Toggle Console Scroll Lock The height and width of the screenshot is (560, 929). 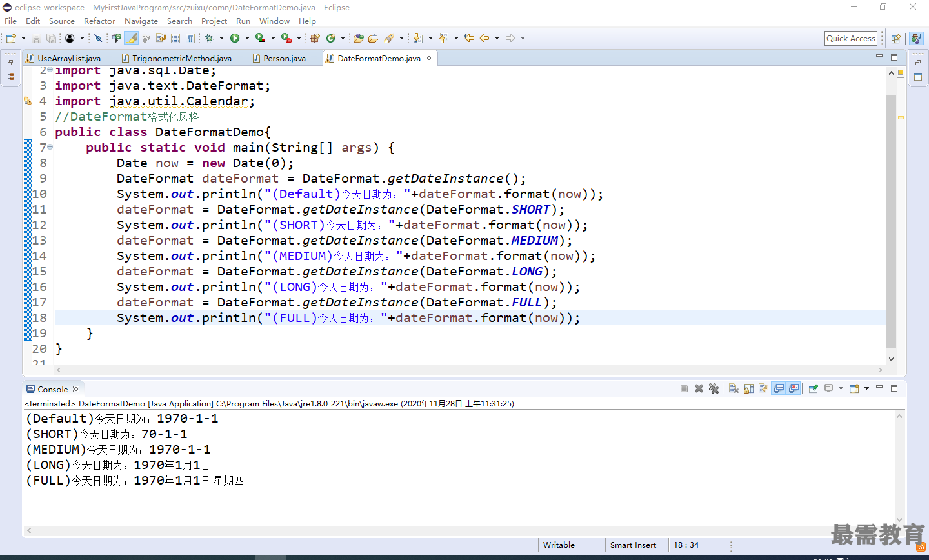(x=748, y=388)
